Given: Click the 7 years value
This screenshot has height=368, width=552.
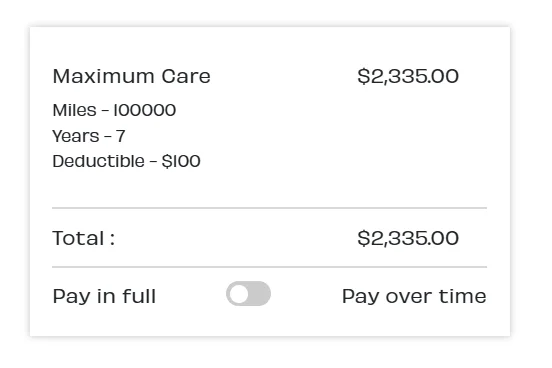Looking at the screenshot, I should [120, 136].
